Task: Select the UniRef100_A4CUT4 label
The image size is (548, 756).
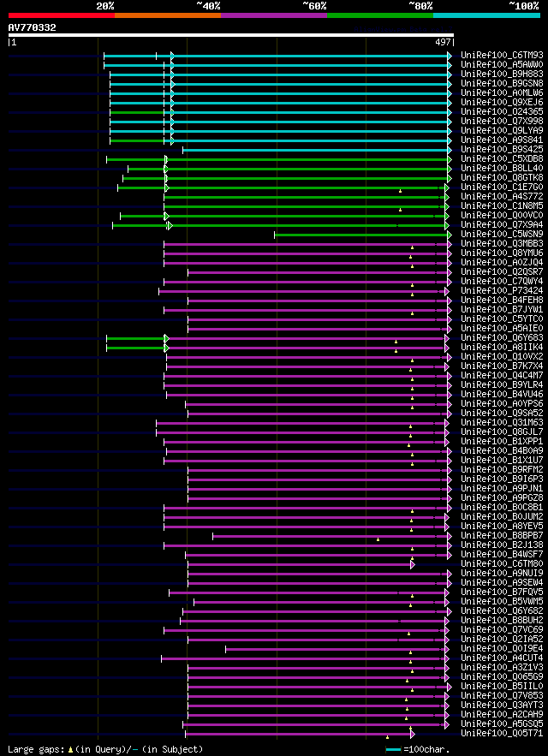Action: point(502,658)
